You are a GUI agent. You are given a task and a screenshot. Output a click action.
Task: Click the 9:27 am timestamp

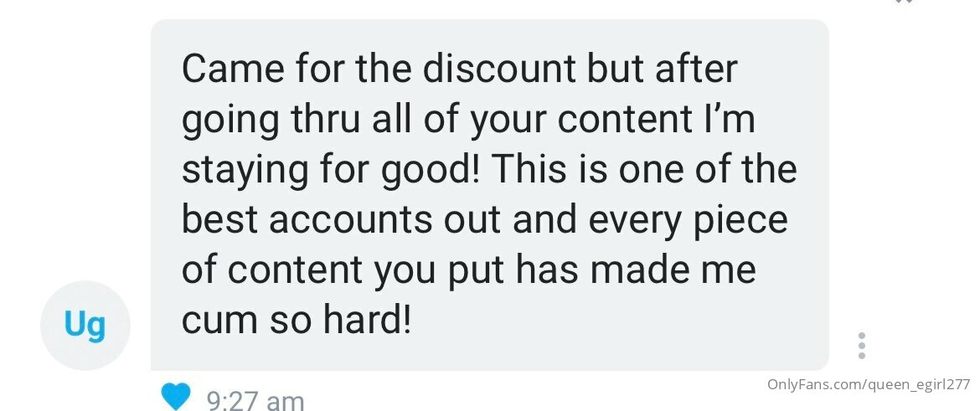coord(255,400)
